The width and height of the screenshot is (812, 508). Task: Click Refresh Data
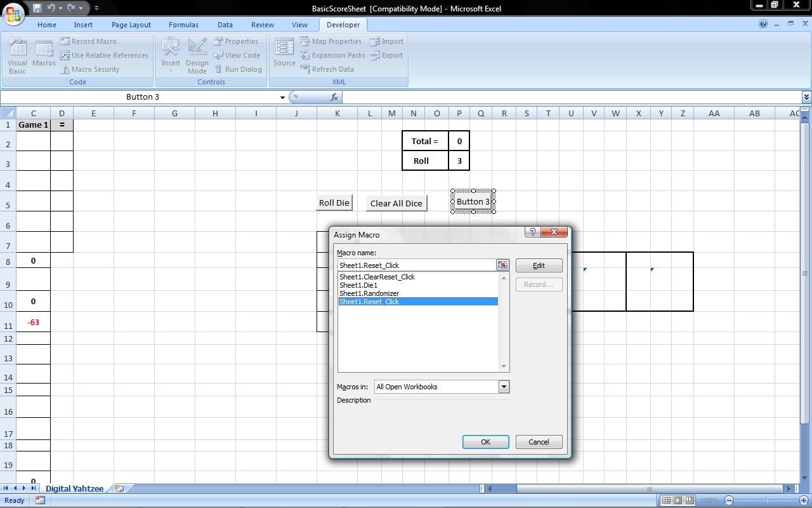coord(327,69)
